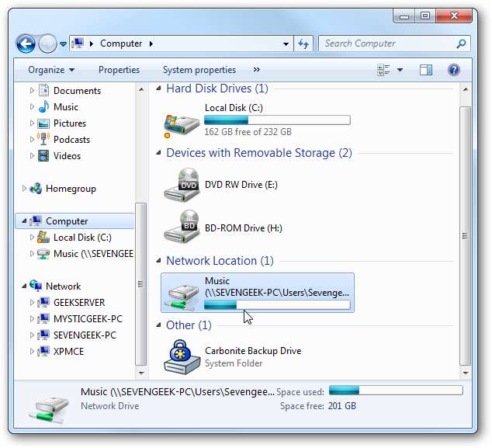The width and height of the screenshot is (492, 448).
Task: Click '162 GB free of 232 GB' text
Action: [248, 132]
